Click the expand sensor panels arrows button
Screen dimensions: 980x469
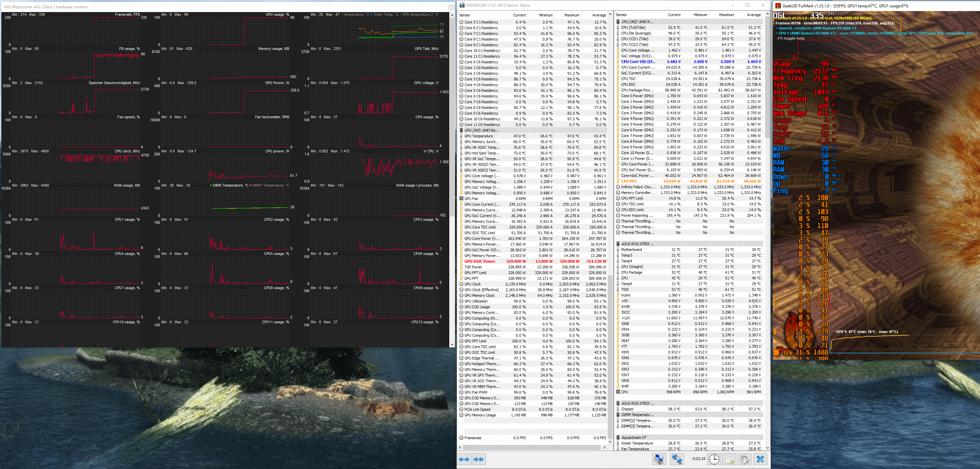464,460
